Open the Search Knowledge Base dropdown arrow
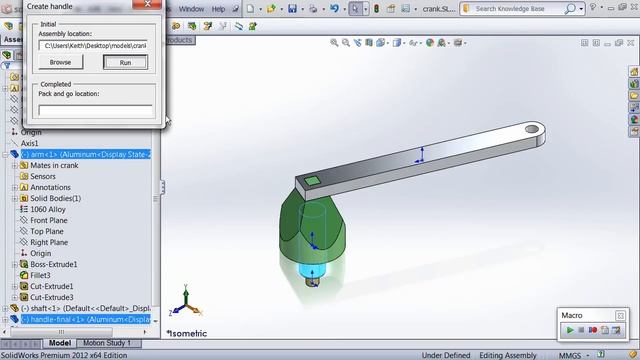Screen dimensions: 640x360 point(581,9)
